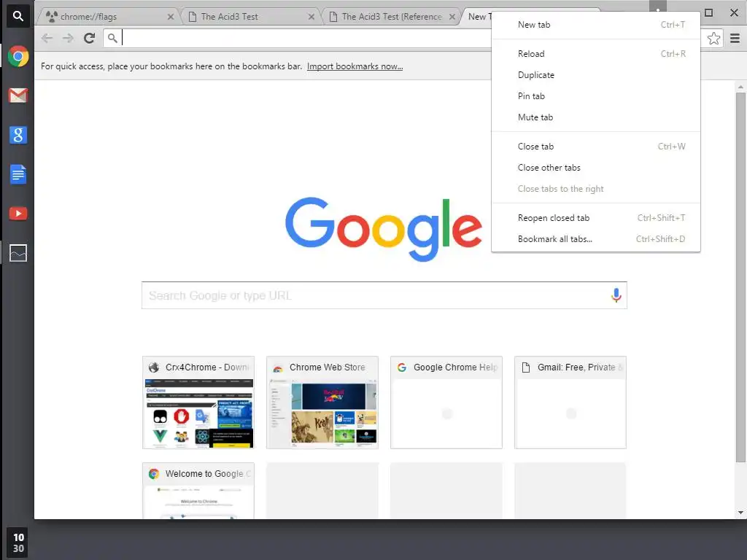Click the Search Google or type URL box
747x560 pixels.
coord(384,295)
